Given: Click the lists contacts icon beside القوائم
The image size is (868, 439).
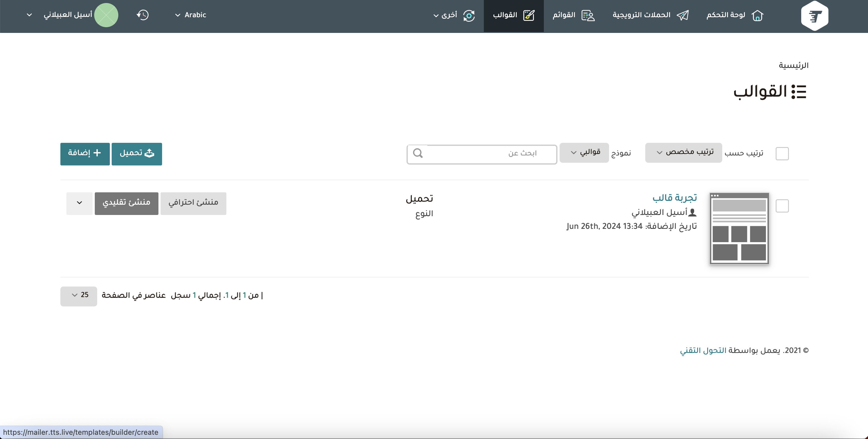Looking at the screenshot, I should coord(588,15).
